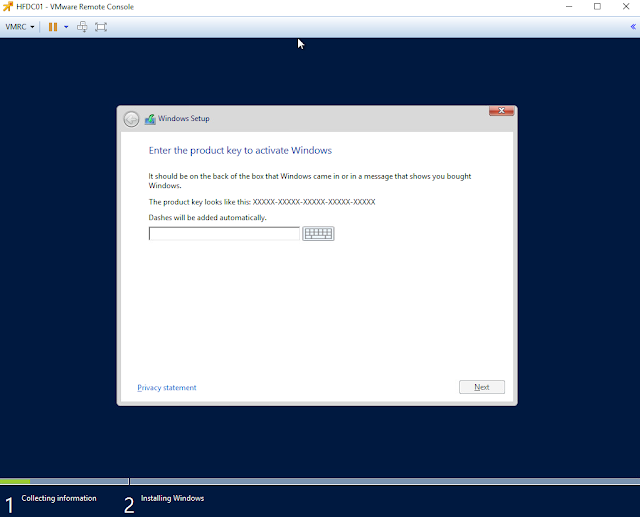The height and width of the screenshot is (517, 640).
Task: Pause the virtual machine
Action: coord(53,27)
